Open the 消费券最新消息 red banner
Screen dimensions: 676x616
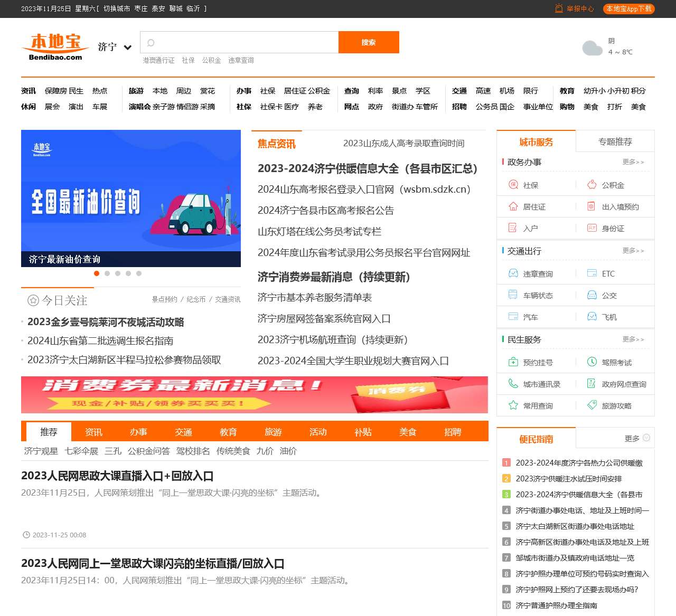coord(255,395)
